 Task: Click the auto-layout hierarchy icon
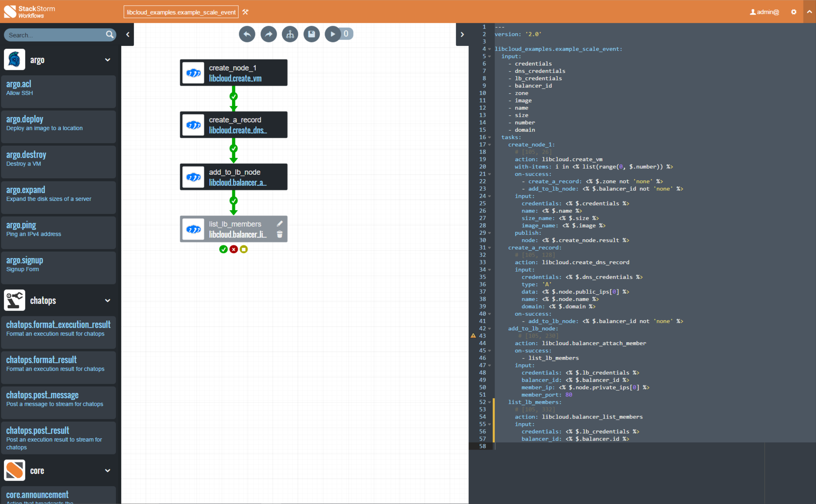290,34
